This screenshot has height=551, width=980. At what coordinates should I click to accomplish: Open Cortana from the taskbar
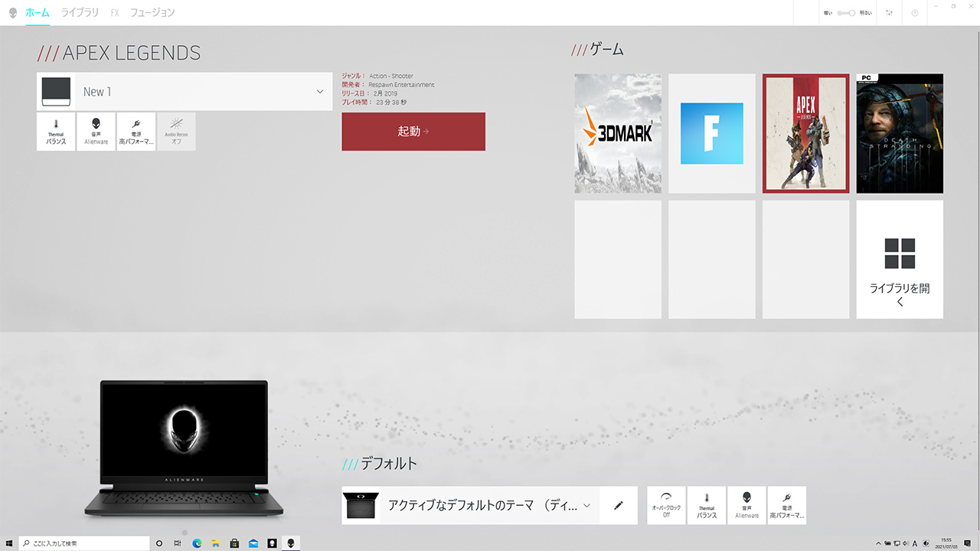159,543
